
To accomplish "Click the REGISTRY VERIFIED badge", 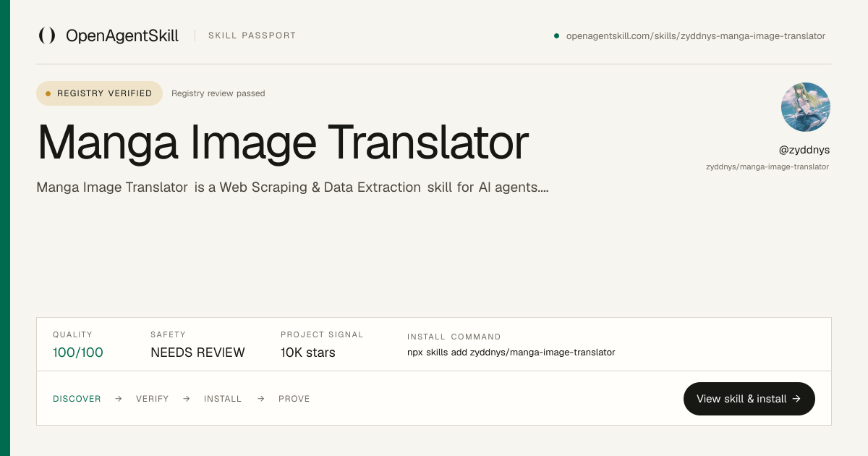I will coord(100,93).
